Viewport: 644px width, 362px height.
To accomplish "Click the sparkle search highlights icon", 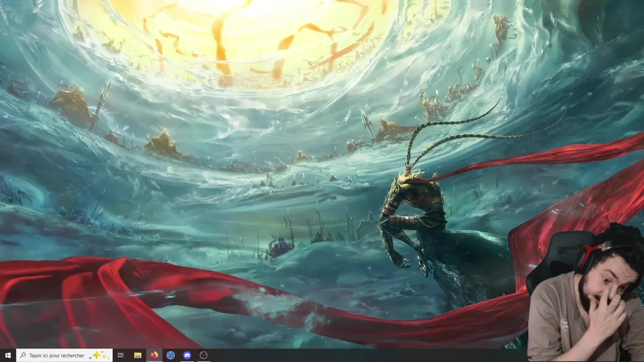I will (x=99, y=355).
